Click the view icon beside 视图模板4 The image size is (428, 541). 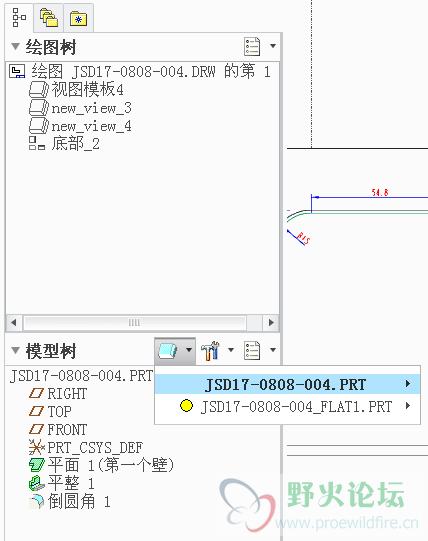(x=39, y=90)
